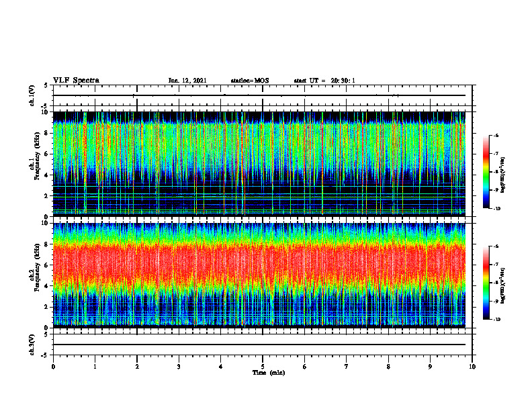Click the "2" frequency tick on ch.1 panel
The width and height of the screenshot is (532, 411).
[x=47, y=195]
